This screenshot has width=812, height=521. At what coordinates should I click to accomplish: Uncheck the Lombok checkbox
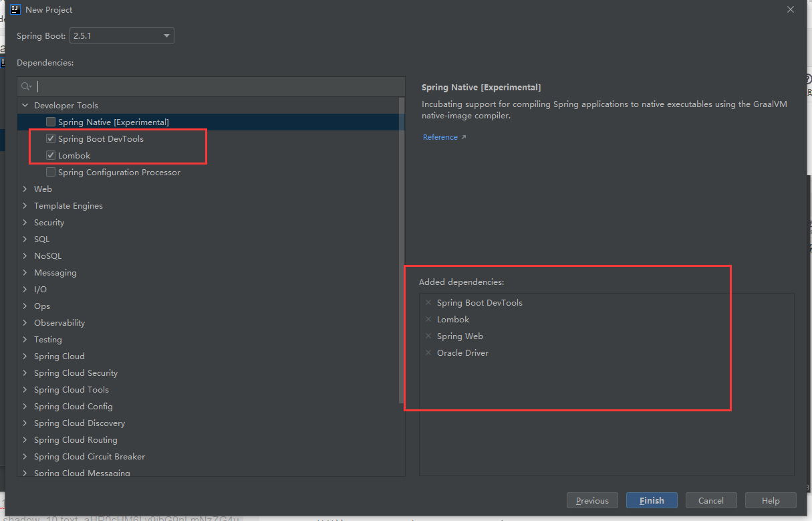[51, 155]
